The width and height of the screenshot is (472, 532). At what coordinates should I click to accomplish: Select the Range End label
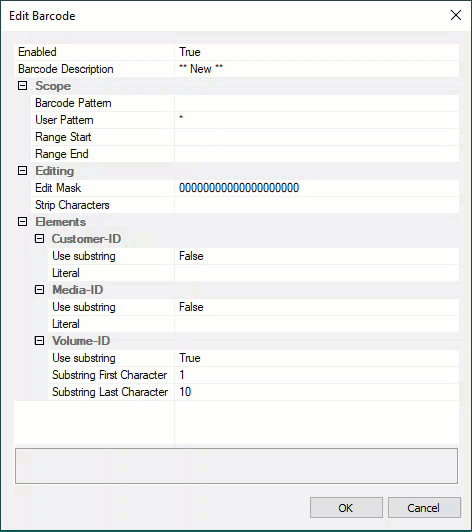pos(62,154)
